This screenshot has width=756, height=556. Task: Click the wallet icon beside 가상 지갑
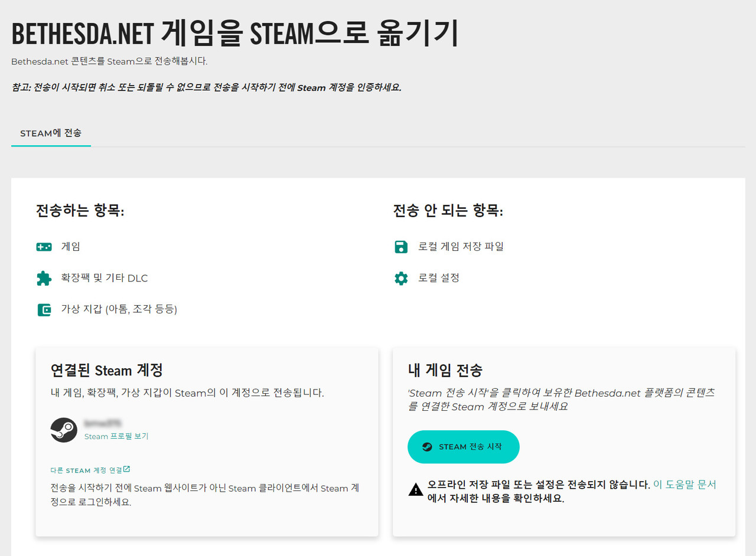point(44,309)
